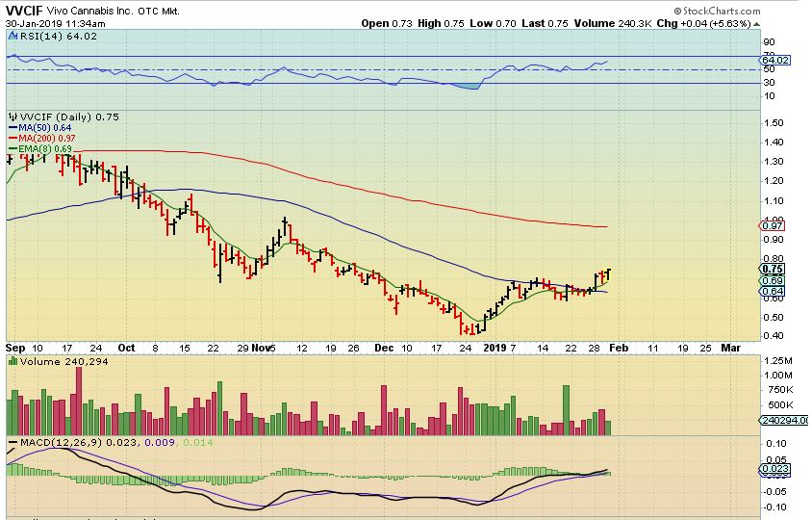Click the Low 0.70 value in the header
The width and height of the screenshot is (812, 520).
pyautogui.click(x=493, y=23)
